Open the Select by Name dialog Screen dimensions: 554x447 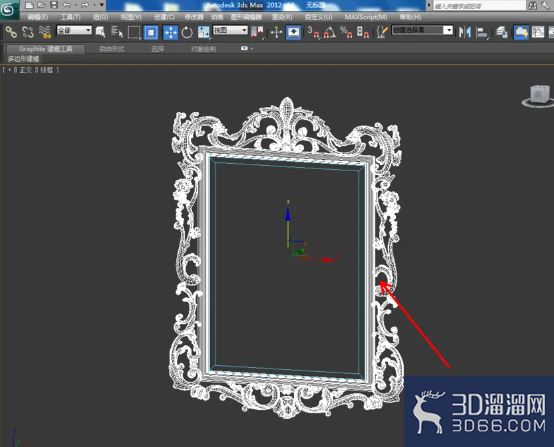(117, 32)
